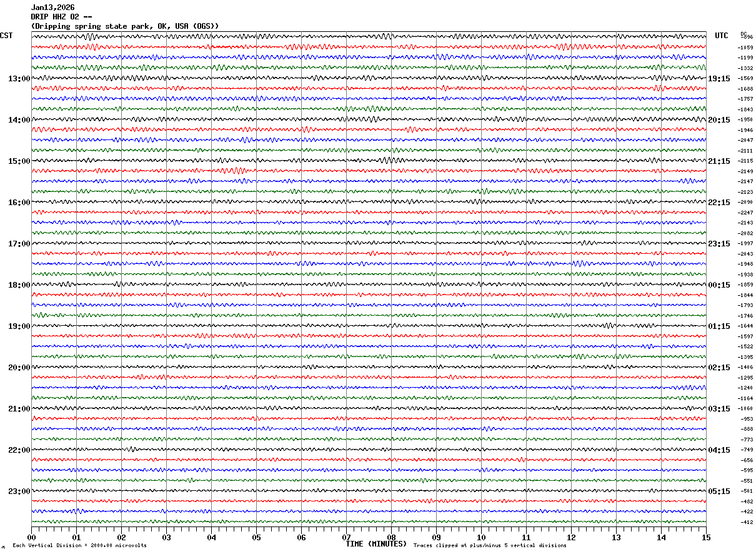
Task: Select the CST timezone label
Action: [x=6, y=36]
